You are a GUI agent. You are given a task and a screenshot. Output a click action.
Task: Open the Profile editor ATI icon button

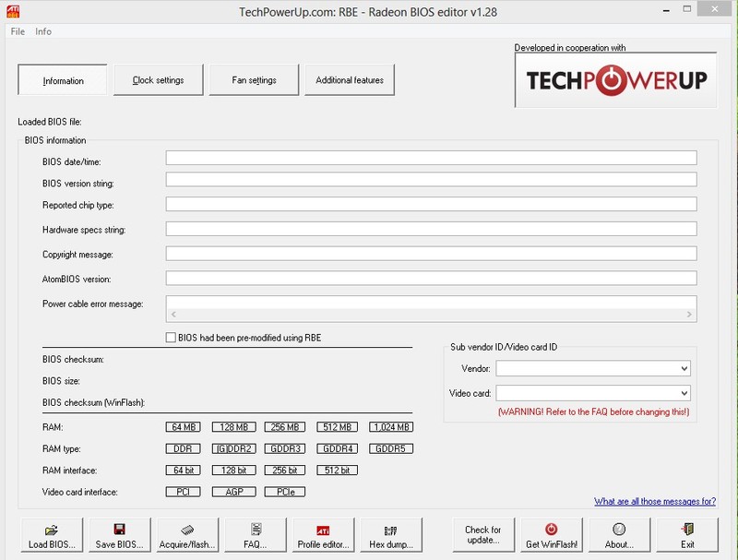click(324, 535)
